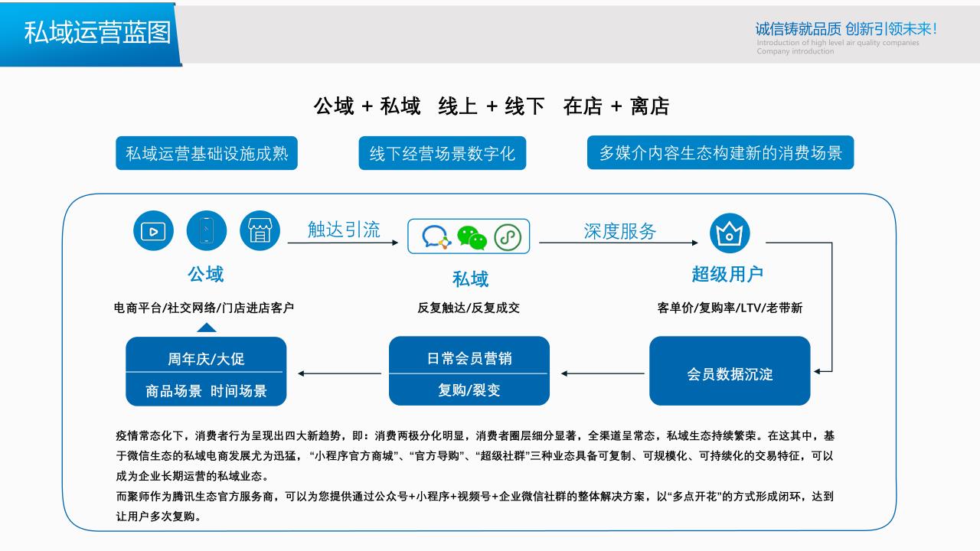
Task: Click the 反复触达/反复成交 text
Action: click(469, 308)
